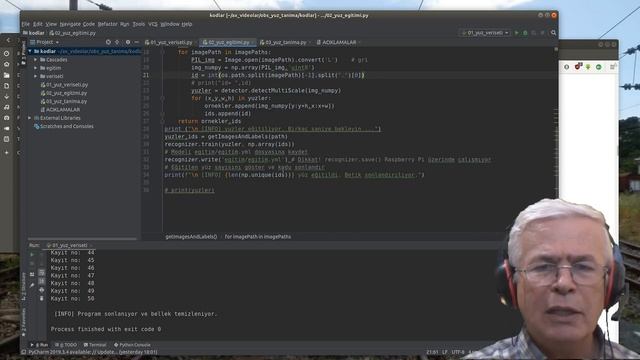Click print icon in Run panel
The width and height of the screenshot is (640, 360).
[42, 290]
